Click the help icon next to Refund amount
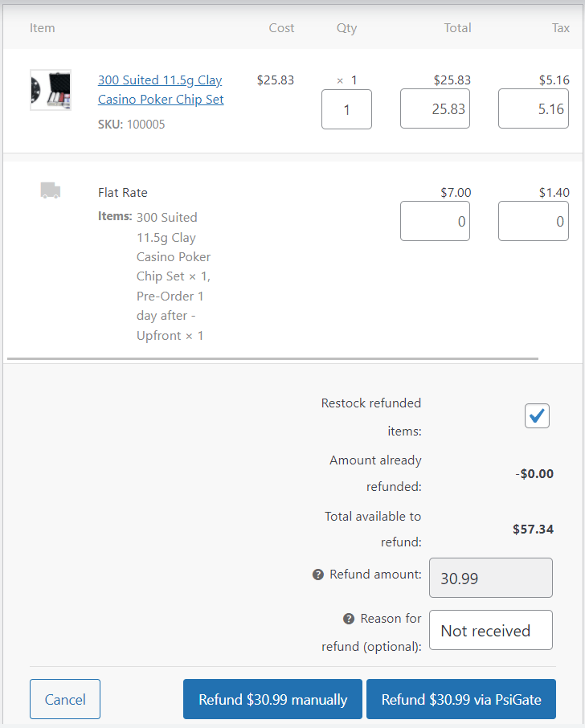The image size is (585, 728). click(x=318, y=574)
